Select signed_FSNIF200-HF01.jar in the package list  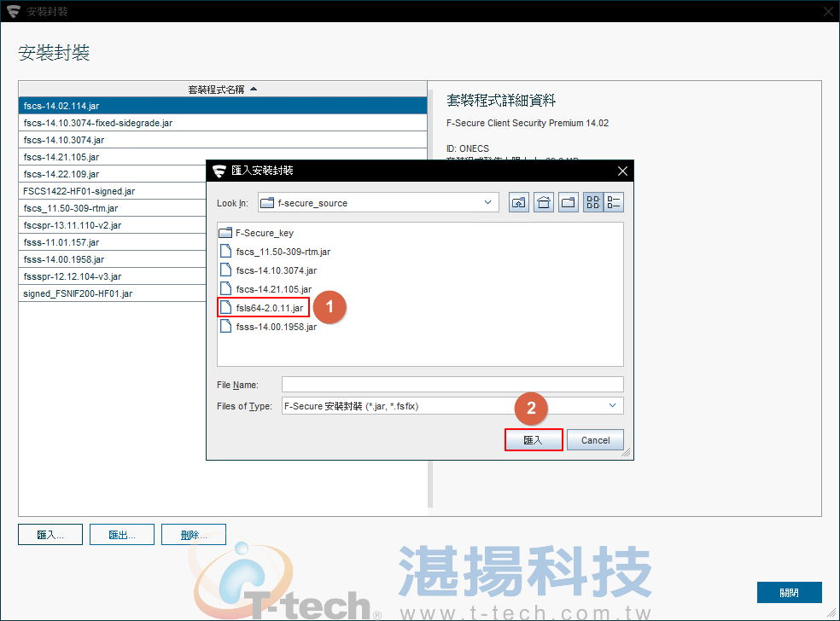click(113, 293)
